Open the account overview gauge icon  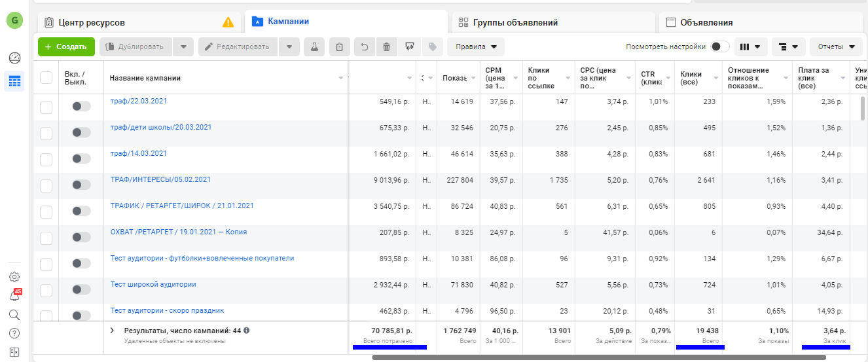(x=14, y=58)
